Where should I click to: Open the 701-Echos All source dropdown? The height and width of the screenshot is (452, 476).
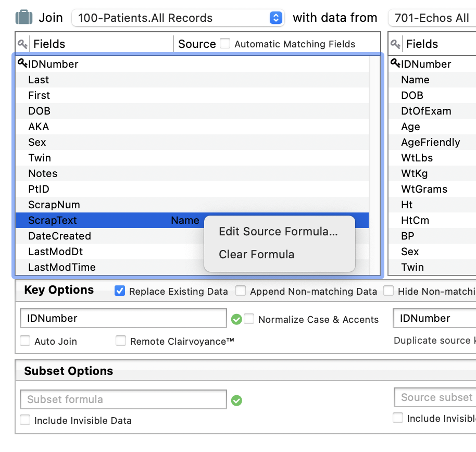click(x=432, y=18)
